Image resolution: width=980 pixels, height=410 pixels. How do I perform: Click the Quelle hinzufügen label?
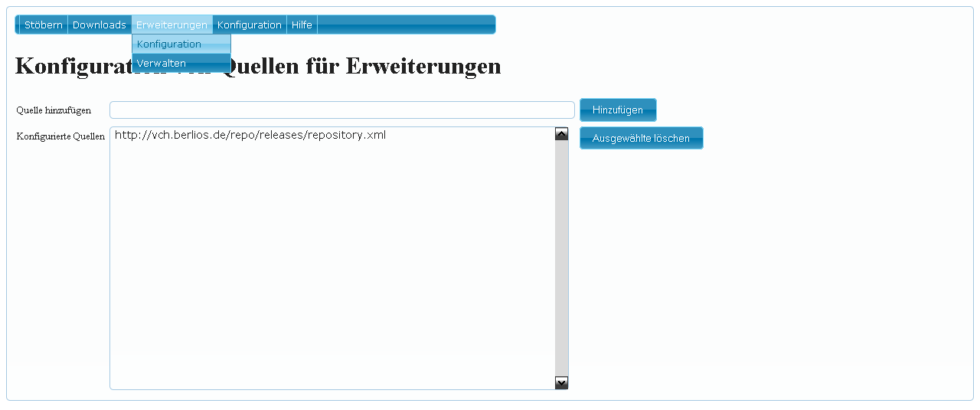click(54, 110)
